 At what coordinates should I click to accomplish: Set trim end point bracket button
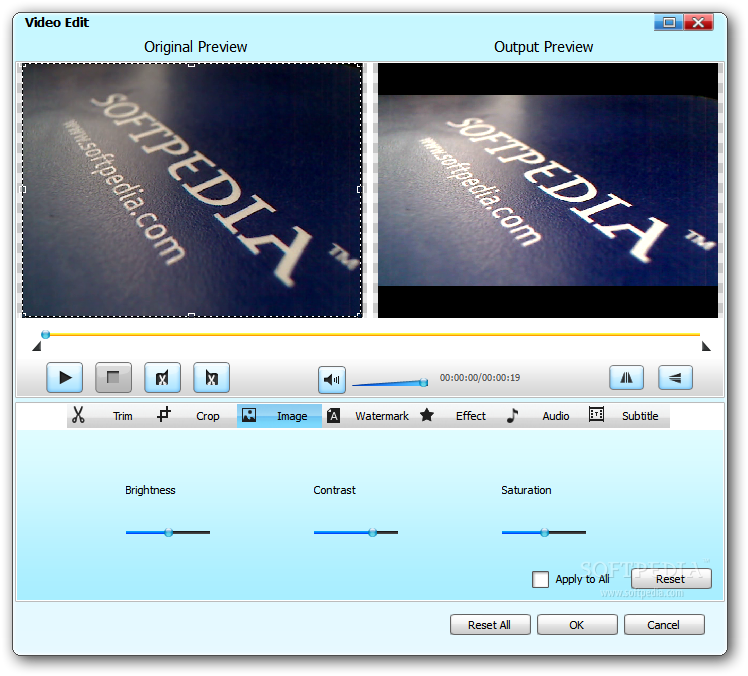pyautogui.click(x=211, y=378)
